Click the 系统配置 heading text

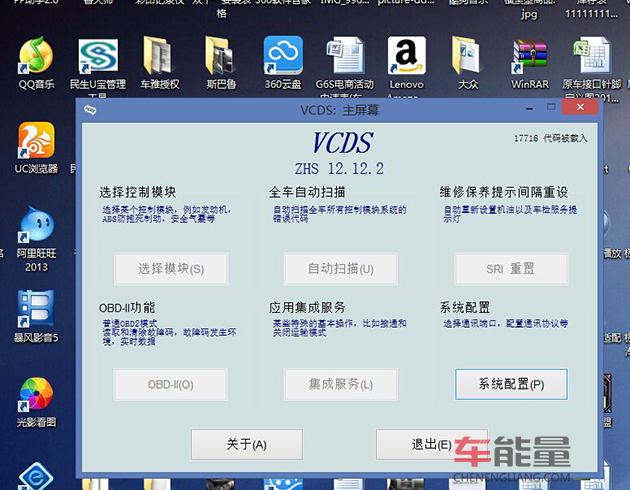pyautogui.click(x=465, y=308)
